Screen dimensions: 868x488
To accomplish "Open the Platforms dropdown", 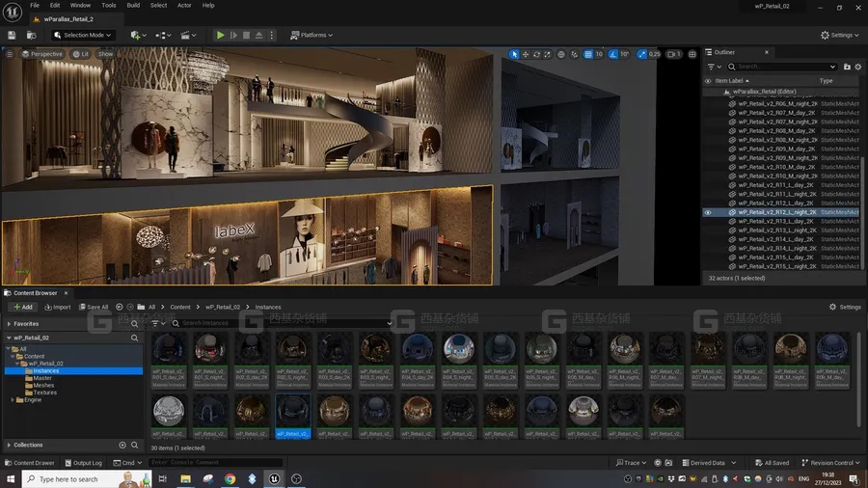I will (312, 35).
